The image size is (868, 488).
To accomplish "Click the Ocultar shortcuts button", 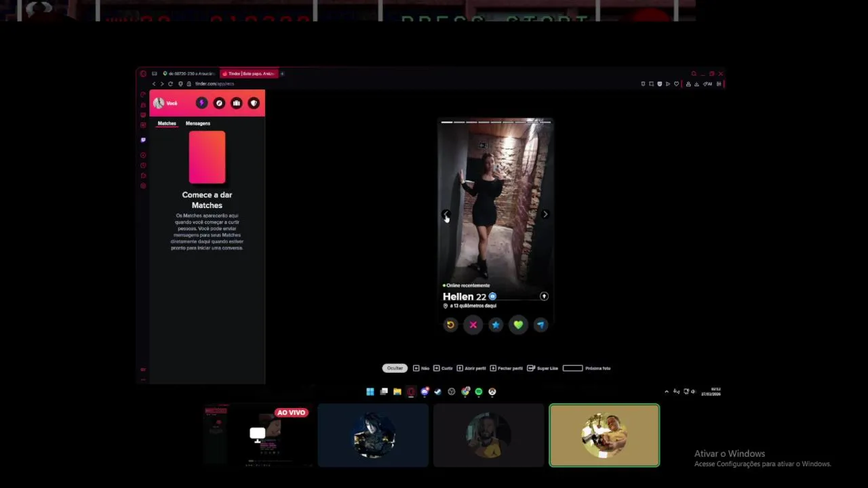I will [x=395, y=368].
